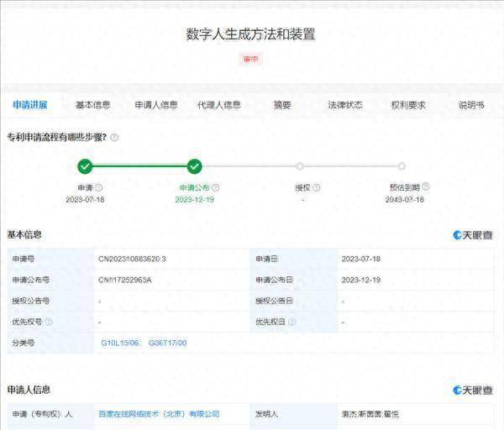
Task: Click the help icon next to 申请公布
Action: 216,187
